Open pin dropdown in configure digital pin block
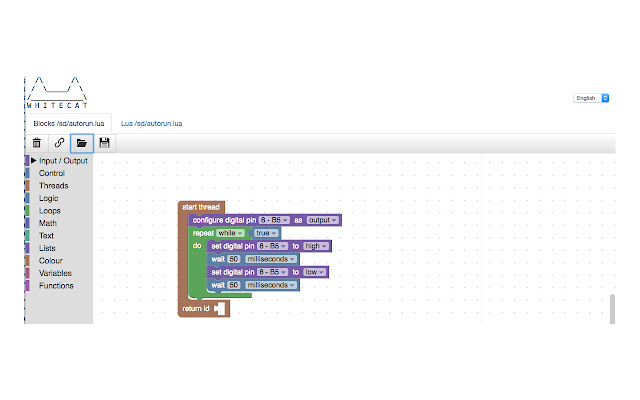Image resolution: width=640 pixels, height=400 pixels. (x=274, y=220)
